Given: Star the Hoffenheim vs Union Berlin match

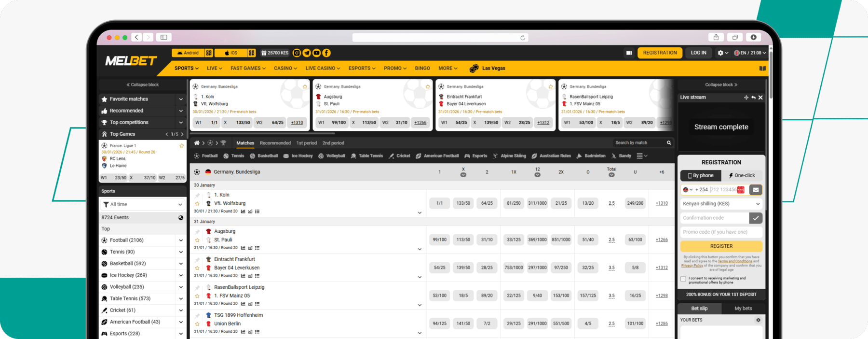Looking at the screenshot, I should pyautogui.click(x=197, y=324).
